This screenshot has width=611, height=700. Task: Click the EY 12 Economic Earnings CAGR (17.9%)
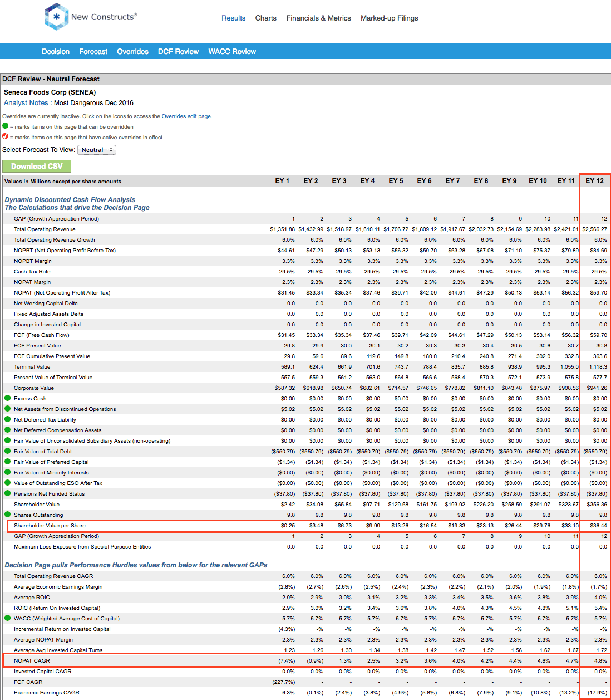[597, 693]
